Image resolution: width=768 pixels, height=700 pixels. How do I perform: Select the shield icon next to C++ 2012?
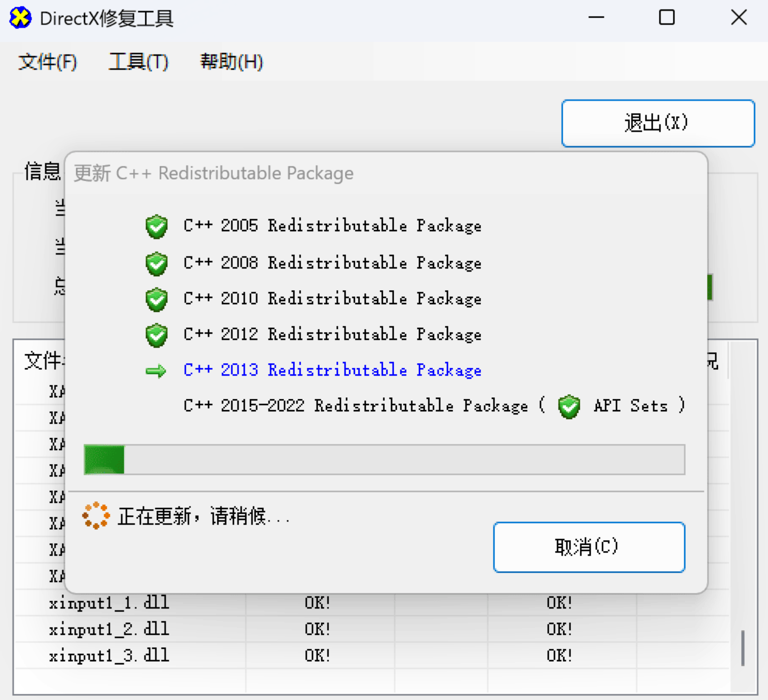(x=156, y=334)
